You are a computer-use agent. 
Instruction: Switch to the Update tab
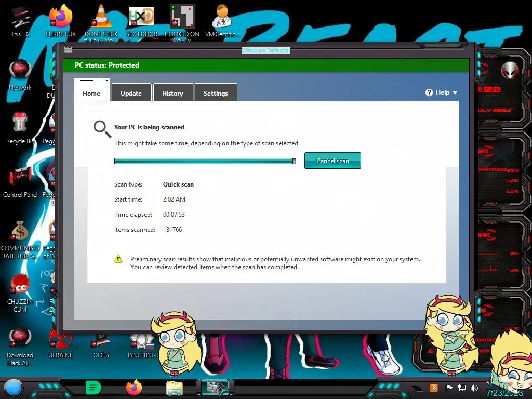[x=131, y=92]
